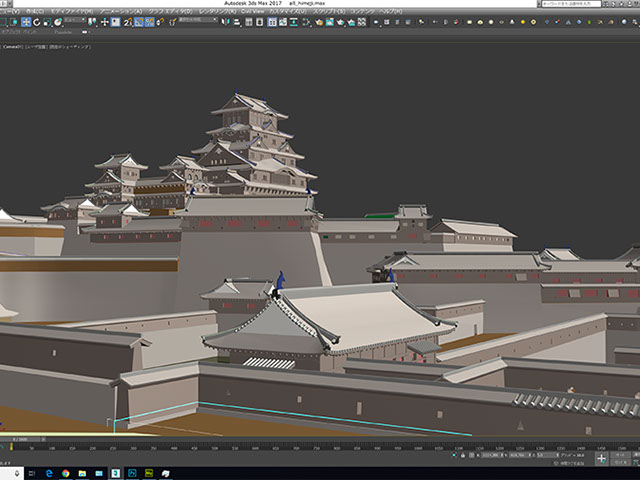Click the [Camera01] viewport label
The width and height of the screenshot is (640, 480).
[x=15, y=45]
